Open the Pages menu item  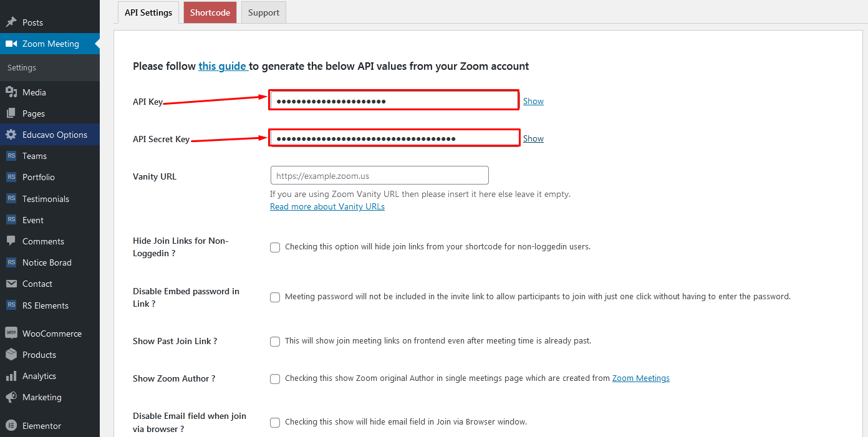click(50, 113)
